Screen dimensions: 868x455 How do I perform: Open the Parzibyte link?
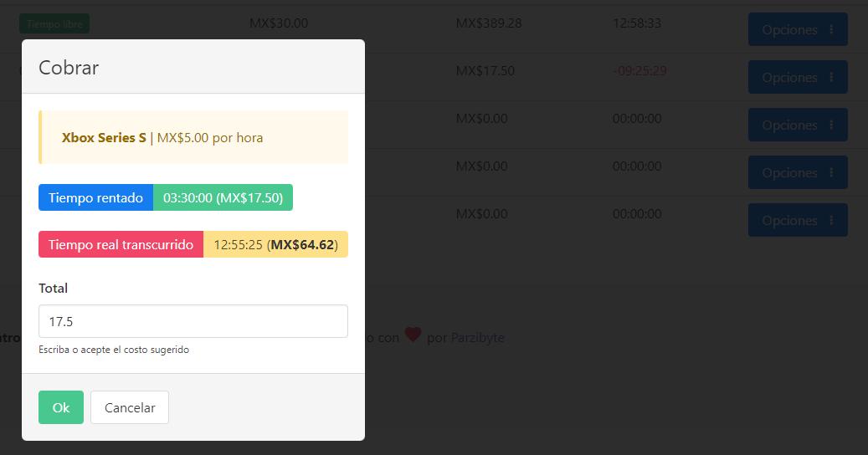477,338
